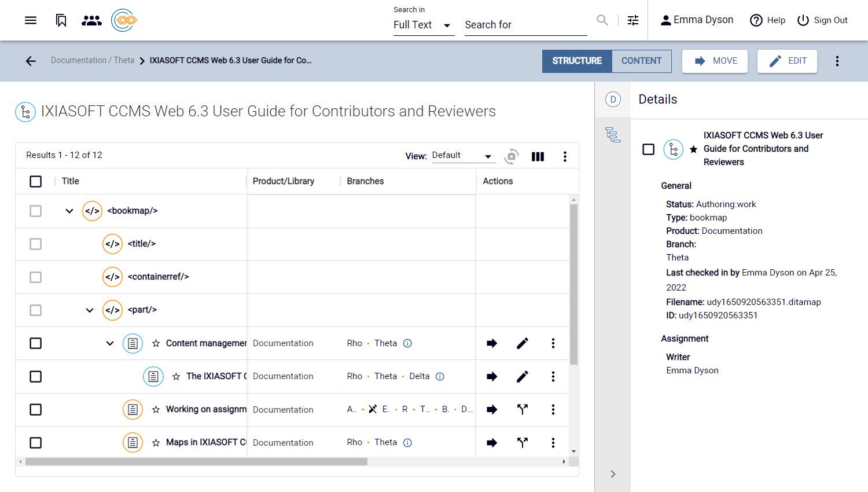
Task: Open the View Default dropdown
Action: coord(464,156)
